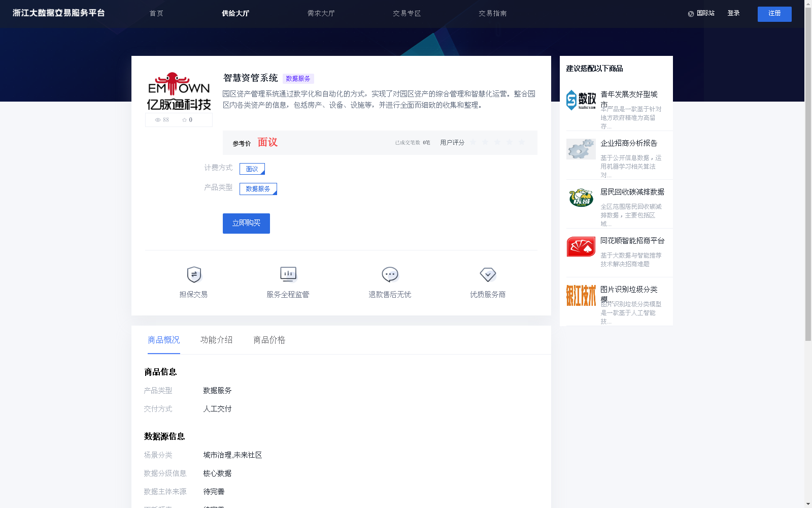The image size is (812, 508).
Task: Switch to 国际站 site
Action: pyautogui.click(x=705, y=13)
